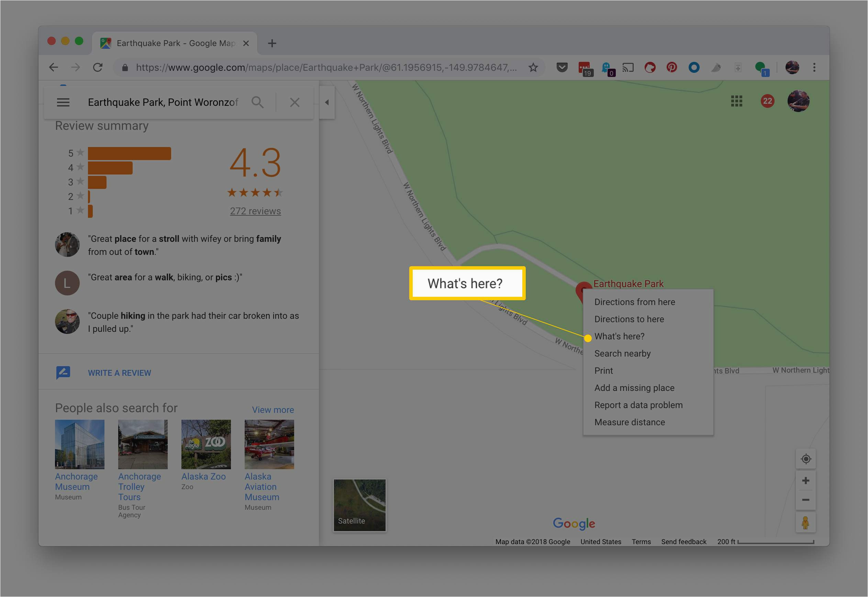The image size is (868, 597).
Task: Open the Chrome three-dot menu
Action: tap(814, 67)
